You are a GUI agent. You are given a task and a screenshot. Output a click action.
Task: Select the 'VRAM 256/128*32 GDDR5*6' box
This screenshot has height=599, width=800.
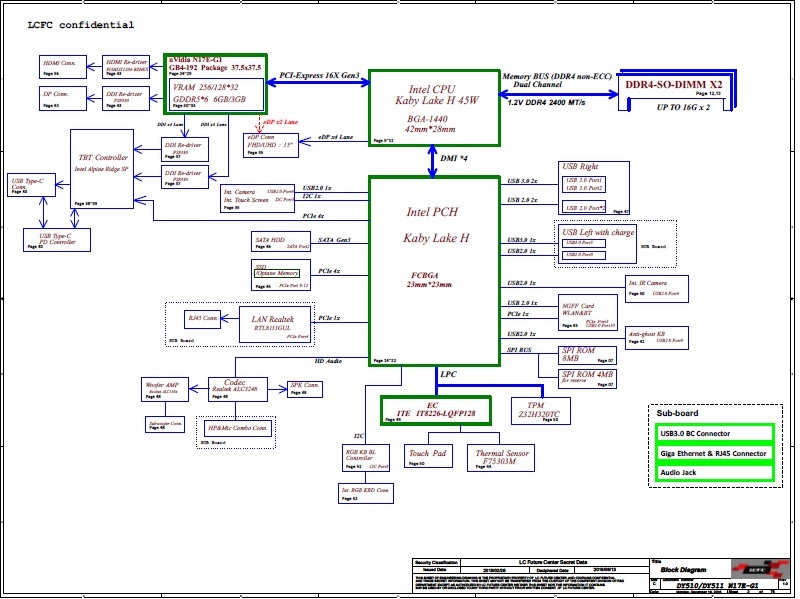[216, 94]
